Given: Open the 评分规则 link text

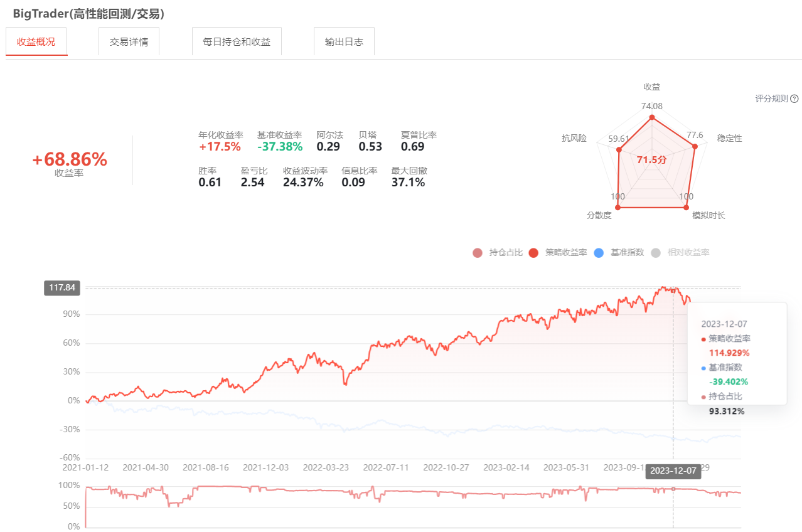Looking at the screenshot, I should point(771,98).
